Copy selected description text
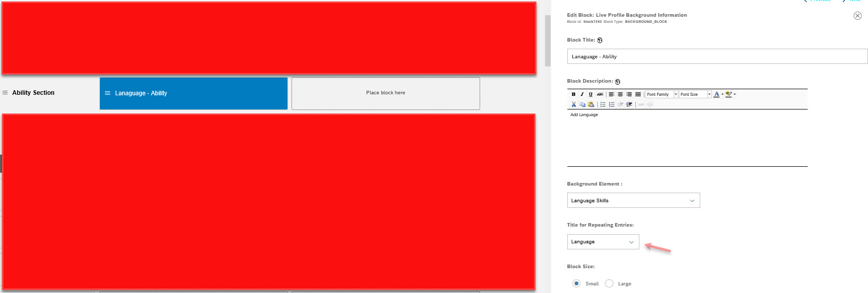 [582, 104]
